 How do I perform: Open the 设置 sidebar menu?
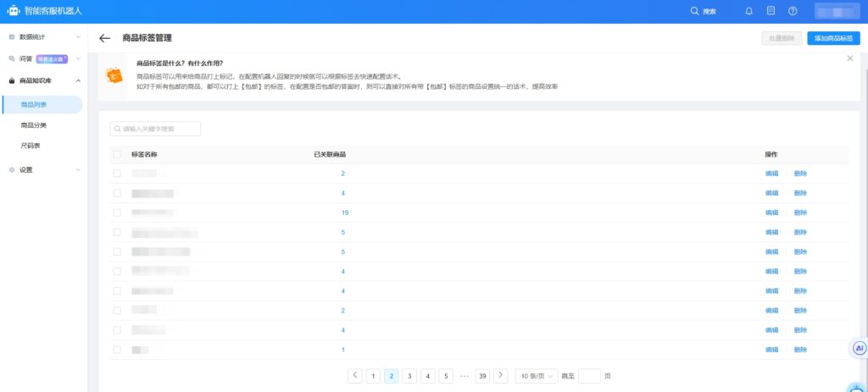pos(44,169)
